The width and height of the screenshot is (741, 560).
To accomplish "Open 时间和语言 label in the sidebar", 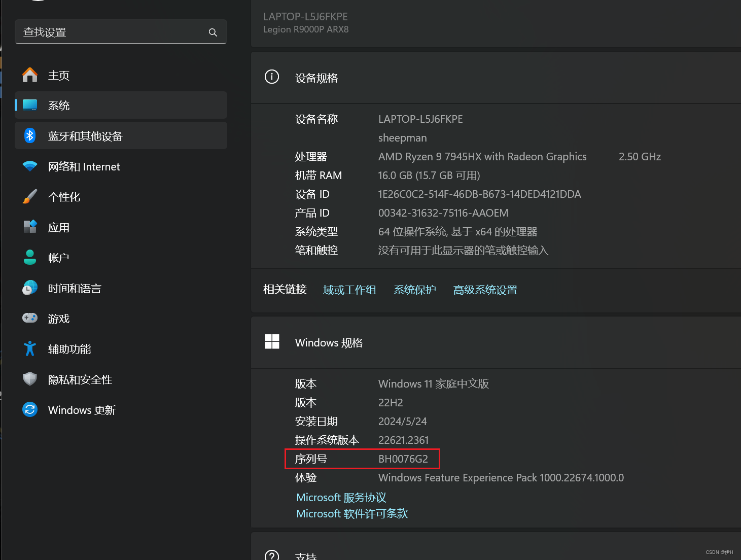I will 75,289.
